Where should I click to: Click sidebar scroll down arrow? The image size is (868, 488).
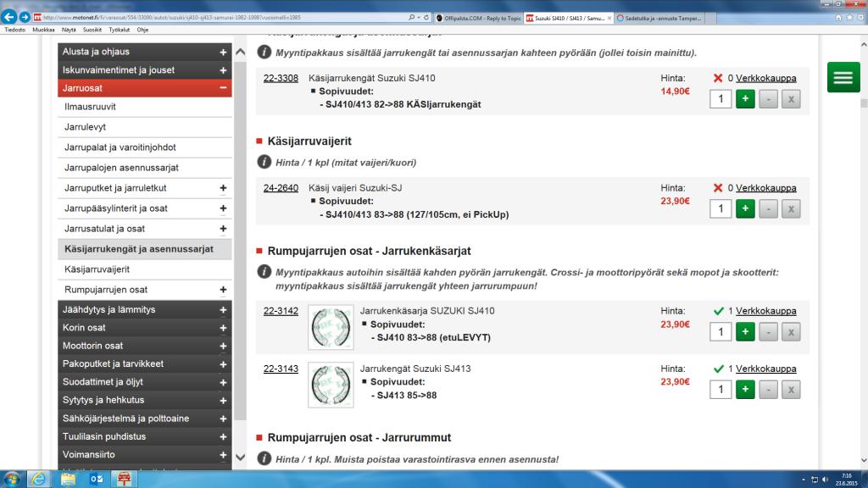point(240,457)
